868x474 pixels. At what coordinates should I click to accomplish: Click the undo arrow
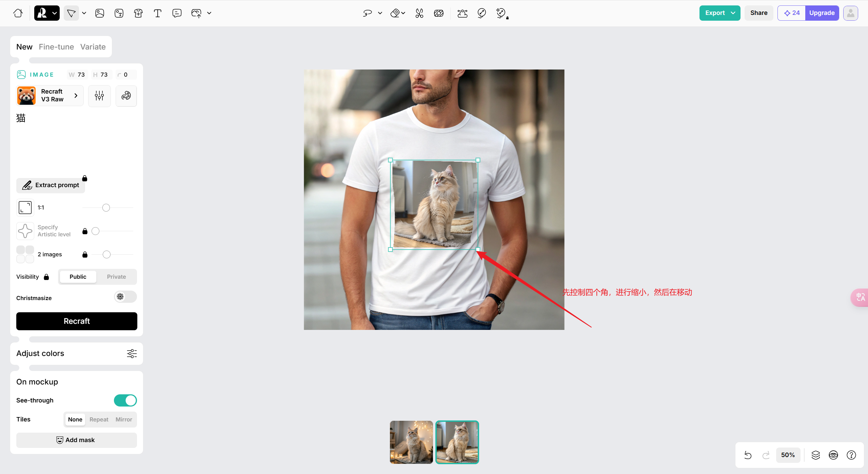pyautogui.click(x=748, y=455)
